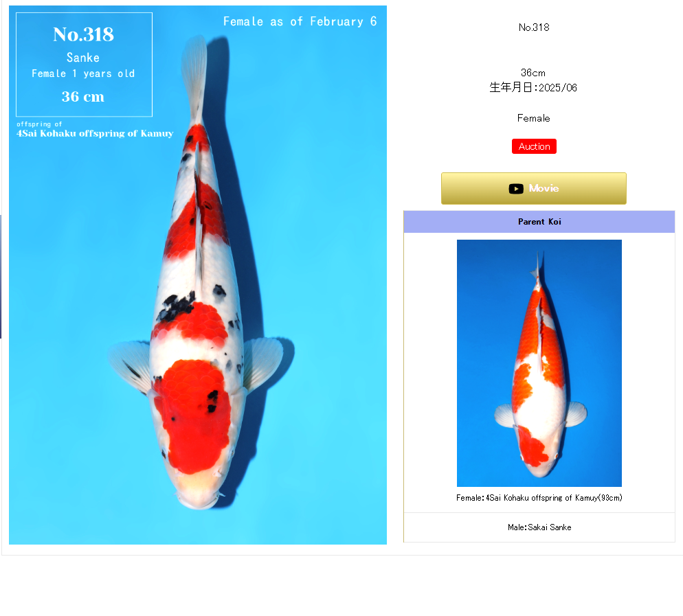Click 'Female as of February 6' caption
683x616 pixels.
[300, 21]
